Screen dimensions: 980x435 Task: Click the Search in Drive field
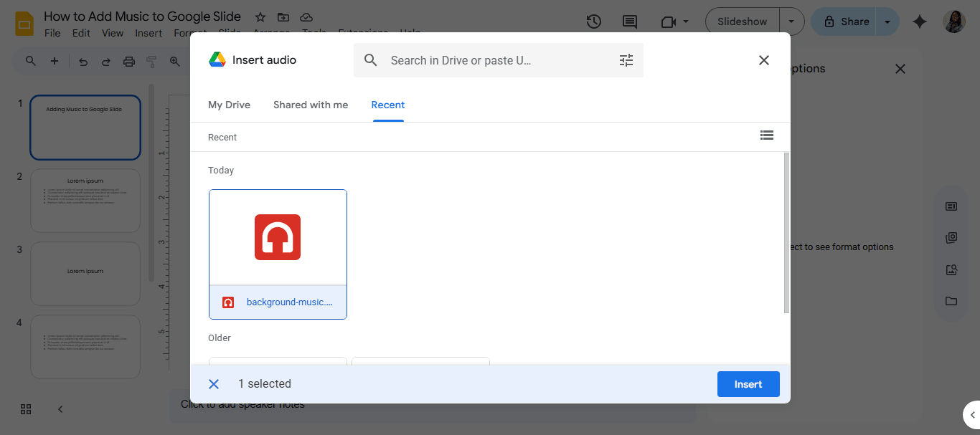click(x=498, y=60)
